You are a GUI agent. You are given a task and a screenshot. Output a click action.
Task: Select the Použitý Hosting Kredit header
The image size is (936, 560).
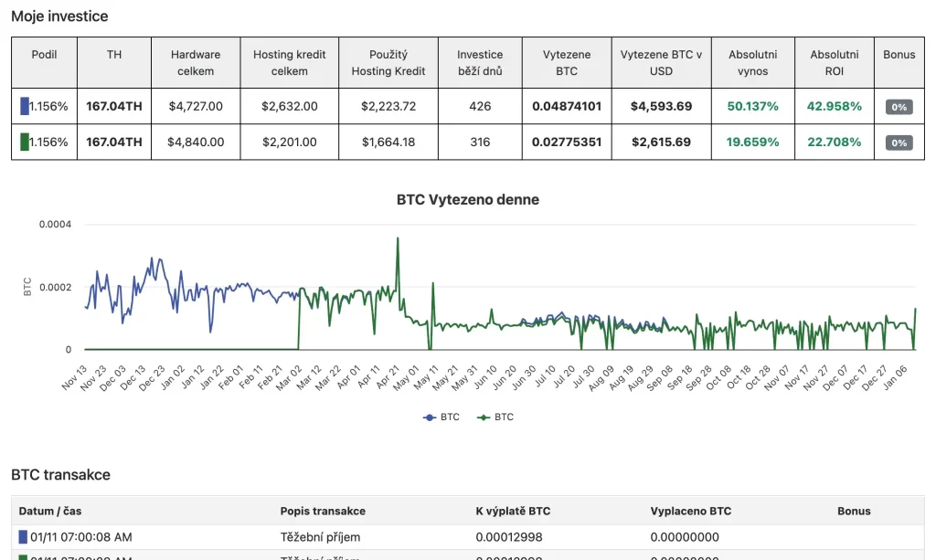coord(388,63)
